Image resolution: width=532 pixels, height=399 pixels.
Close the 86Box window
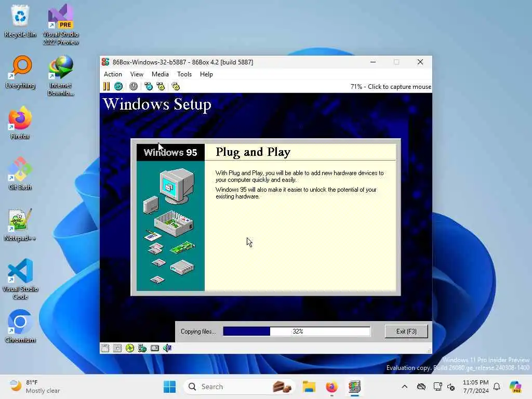pyautogui.click(x=420, y=62)
